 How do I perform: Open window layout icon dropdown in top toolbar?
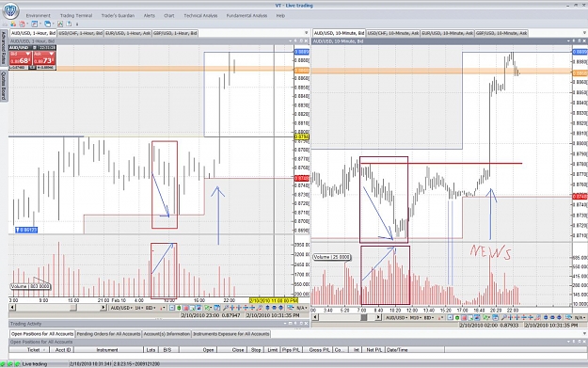click(x=54, y=24)
